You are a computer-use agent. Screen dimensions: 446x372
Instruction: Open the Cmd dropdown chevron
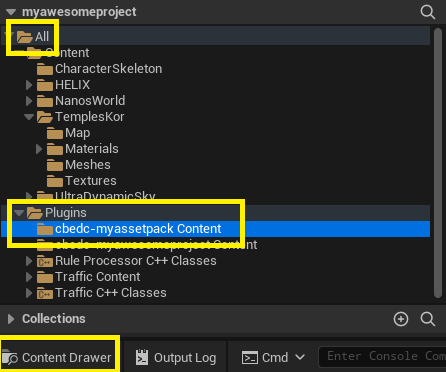pos(300,357)
